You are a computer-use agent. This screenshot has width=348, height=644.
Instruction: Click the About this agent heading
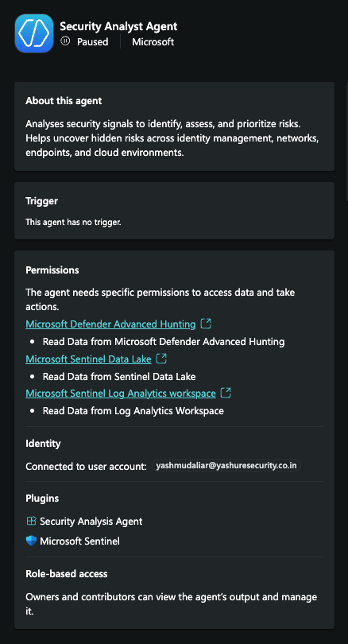point(64,101)
